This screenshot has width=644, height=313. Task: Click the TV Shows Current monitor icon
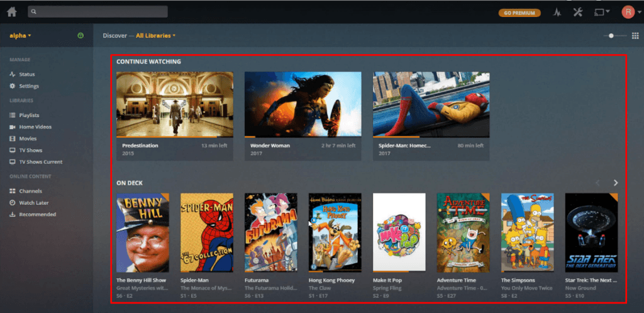pyautogui.click(x=13, y=162)
